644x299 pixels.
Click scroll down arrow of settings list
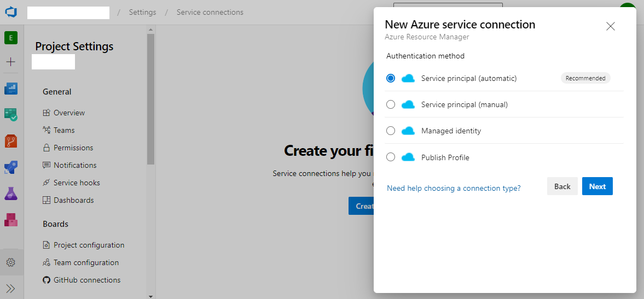(150, 296)
